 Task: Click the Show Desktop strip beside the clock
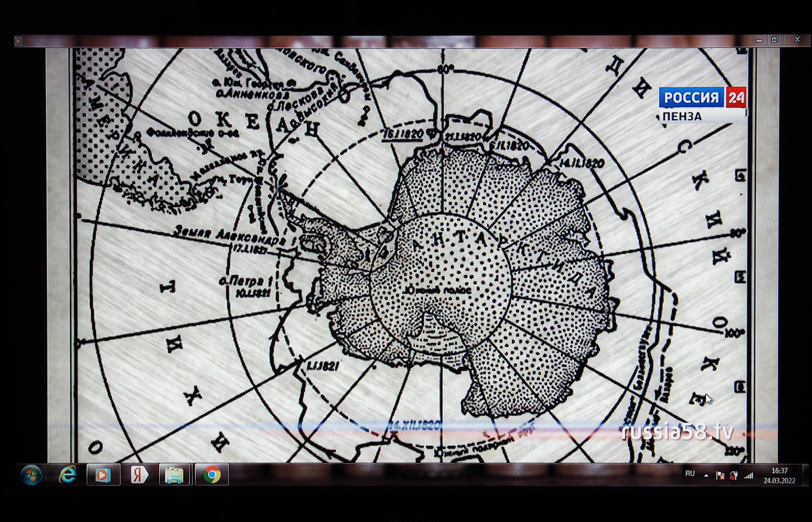(x=806, y=475)
